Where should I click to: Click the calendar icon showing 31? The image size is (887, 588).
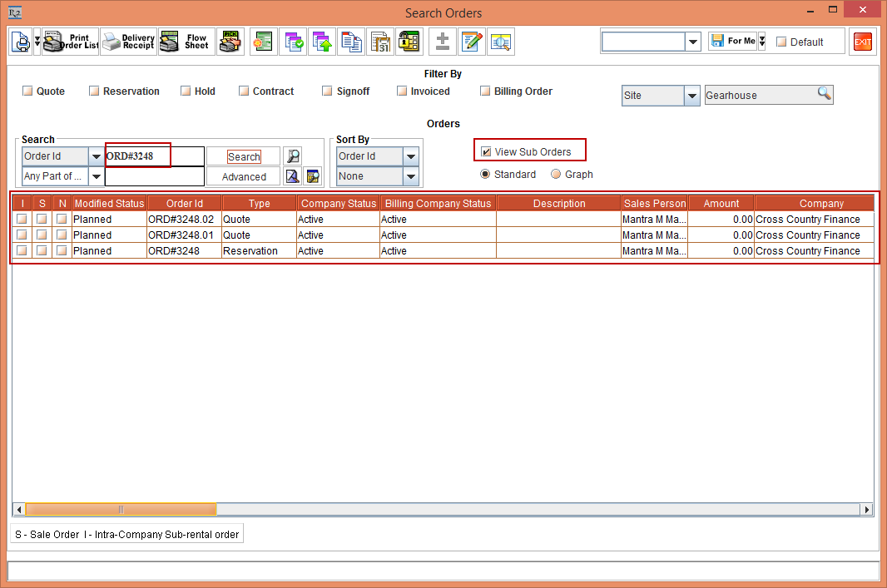click(x=379, y=42)
